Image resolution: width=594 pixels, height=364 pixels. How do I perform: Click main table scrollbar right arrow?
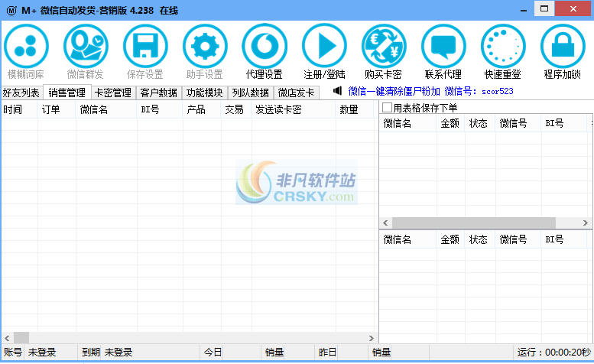click(x=372, y=338)
